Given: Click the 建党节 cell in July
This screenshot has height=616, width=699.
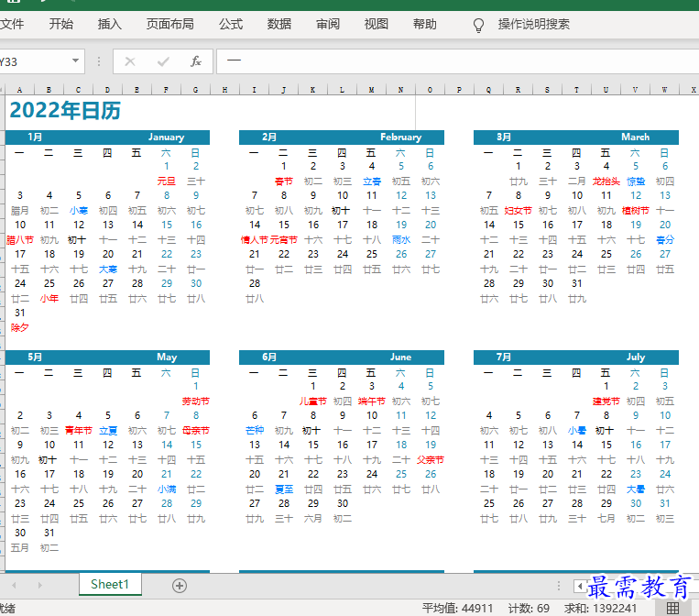Looking at the screenshot, I should point(606,401).
